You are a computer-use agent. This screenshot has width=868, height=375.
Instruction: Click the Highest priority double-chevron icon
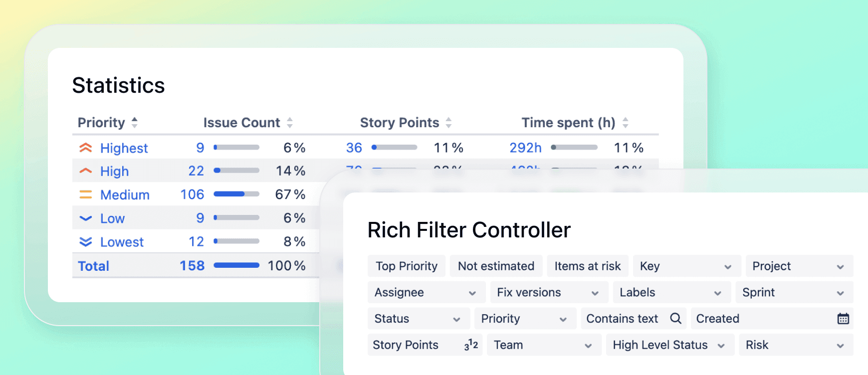click(86, 148)
